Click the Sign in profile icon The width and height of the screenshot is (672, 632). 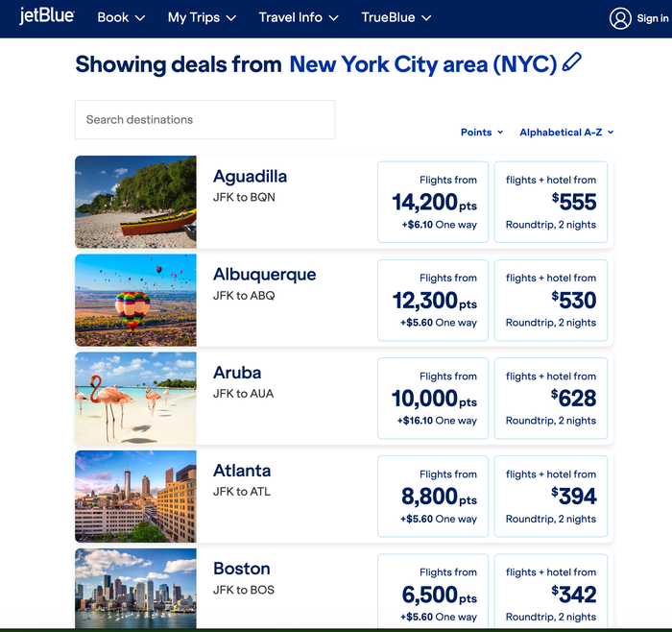click(620, 18)
